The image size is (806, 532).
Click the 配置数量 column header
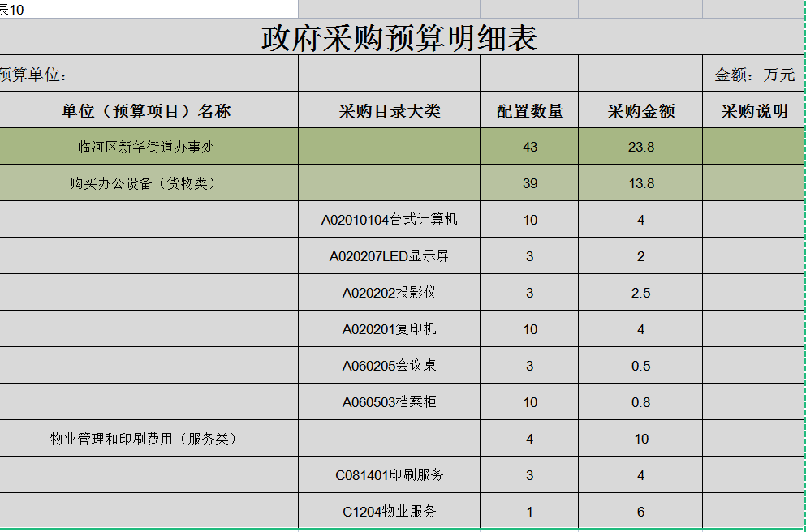pyautogui.click(x=529, y=110)
